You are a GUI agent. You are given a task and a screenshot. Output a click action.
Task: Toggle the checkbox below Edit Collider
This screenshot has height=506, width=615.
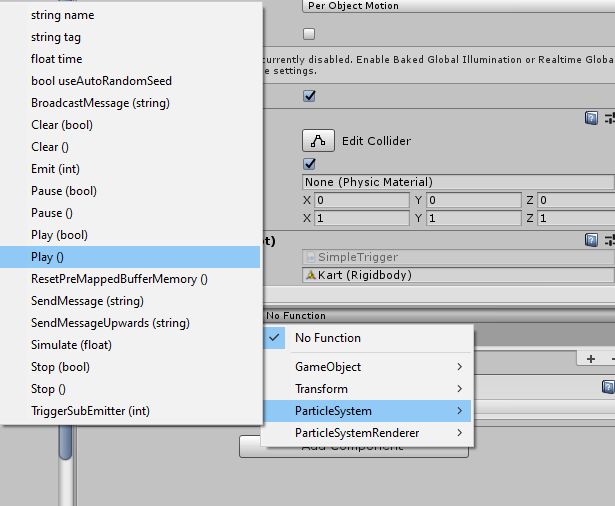[309, 164]
